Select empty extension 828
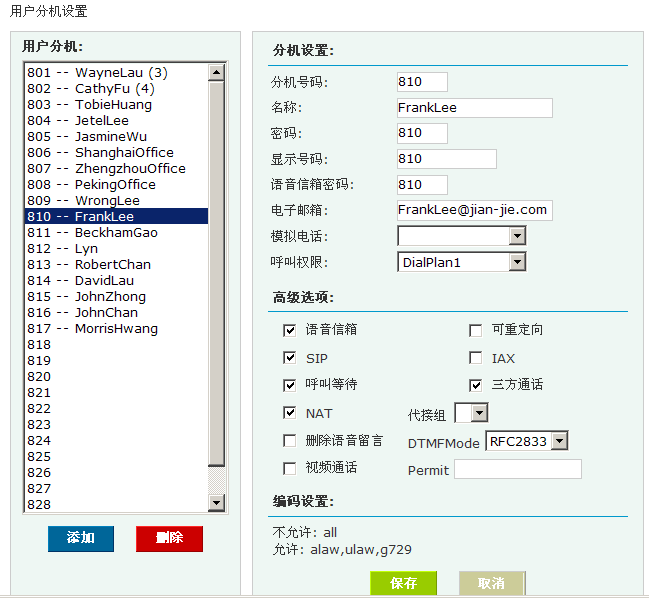 [116, 504]
